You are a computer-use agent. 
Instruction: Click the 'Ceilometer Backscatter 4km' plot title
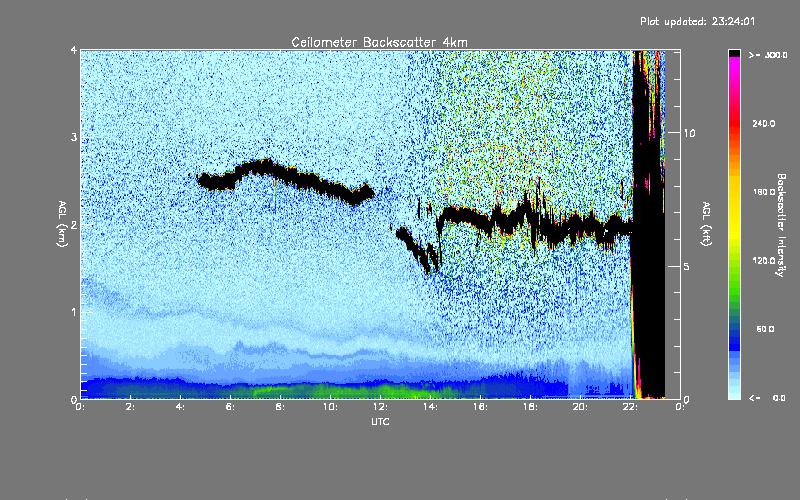379,42
